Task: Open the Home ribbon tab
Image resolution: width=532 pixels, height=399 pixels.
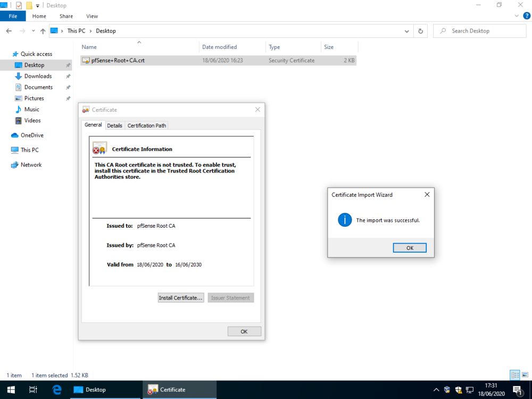Action: tap(39, 16)
